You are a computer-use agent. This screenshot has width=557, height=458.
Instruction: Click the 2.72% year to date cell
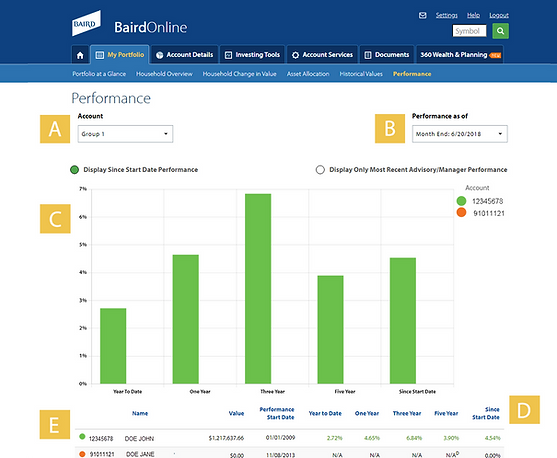(x=335, y=438)
